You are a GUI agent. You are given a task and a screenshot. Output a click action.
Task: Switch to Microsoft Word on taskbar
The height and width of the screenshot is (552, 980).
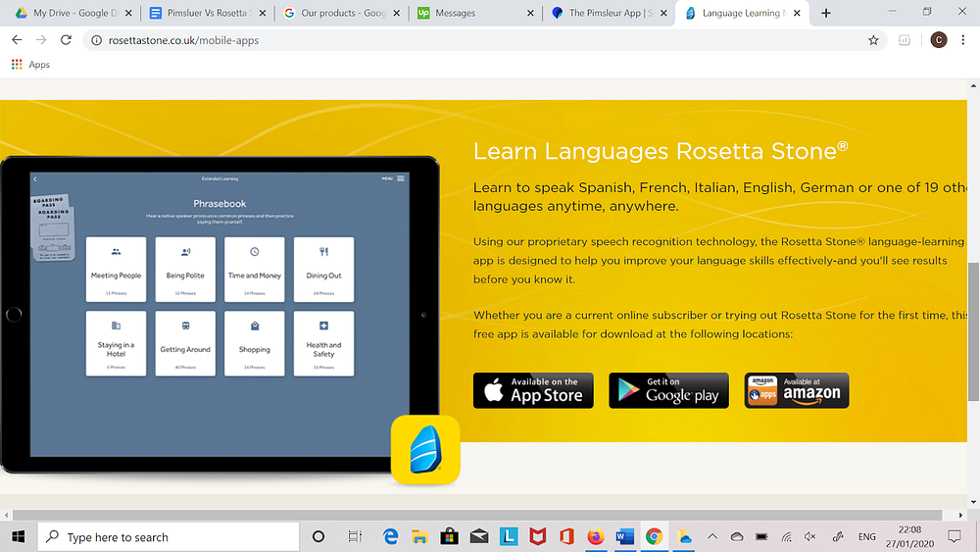pos(625,536)
